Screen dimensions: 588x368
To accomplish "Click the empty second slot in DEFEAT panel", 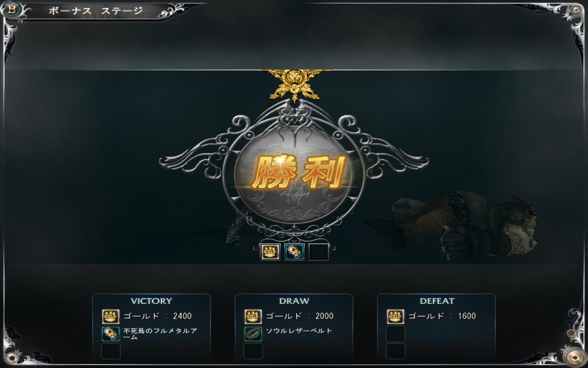I will point(396,334).
